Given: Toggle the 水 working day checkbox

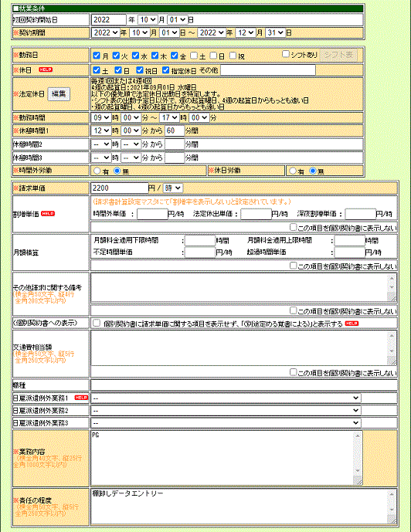Looking at the screenshot, I should pos(136,56).
